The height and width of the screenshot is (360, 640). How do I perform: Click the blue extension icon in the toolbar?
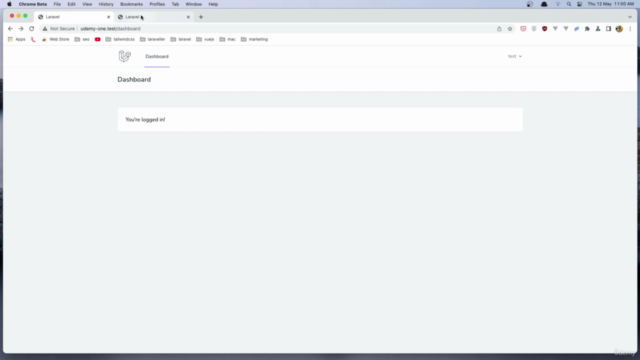tap(577, 29)
